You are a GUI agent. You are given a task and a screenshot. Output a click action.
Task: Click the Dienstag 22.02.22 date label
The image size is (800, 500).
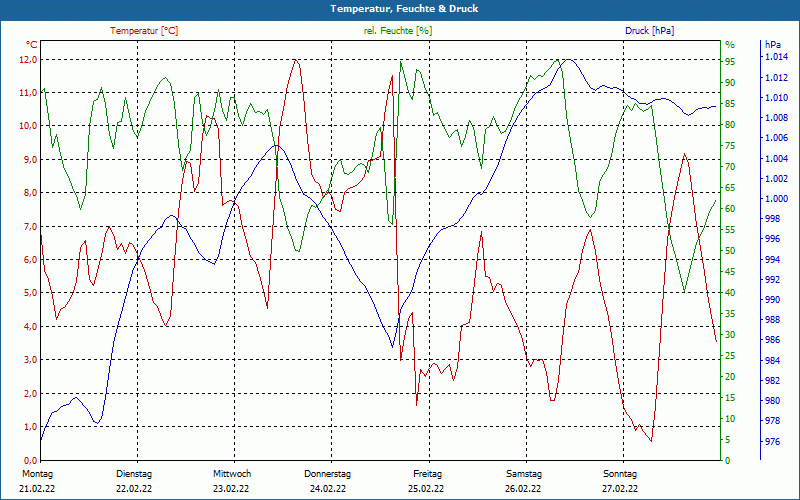[x=134, y=481]
